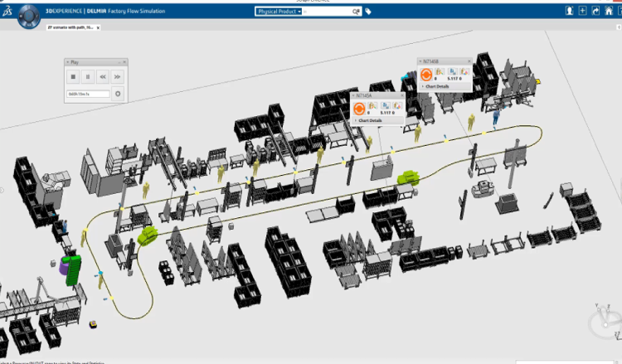Collapse the Play panel with its arrow

[x=68, y=62]
